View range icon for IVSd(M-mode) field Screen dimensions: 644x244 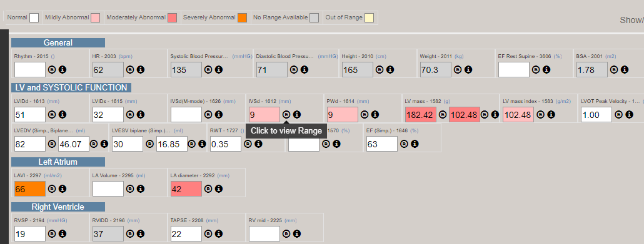click(x=208, y=115)
